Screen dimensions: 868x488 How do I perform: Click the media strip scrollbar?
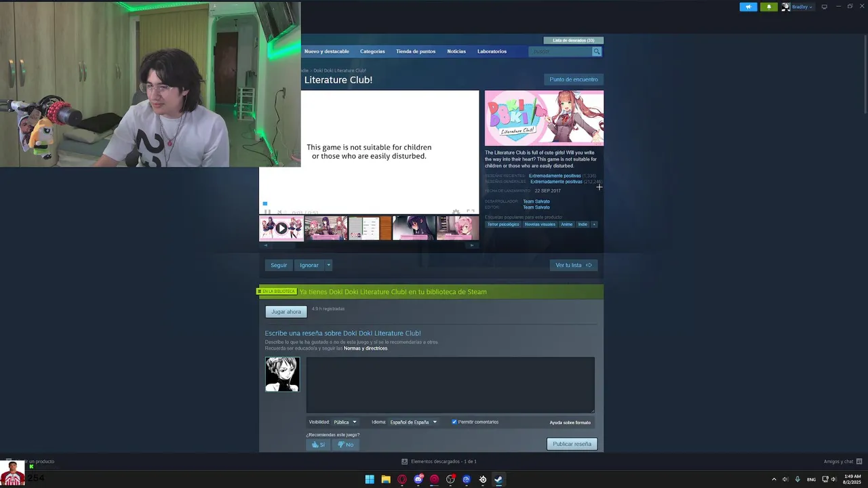pos(369,245)
